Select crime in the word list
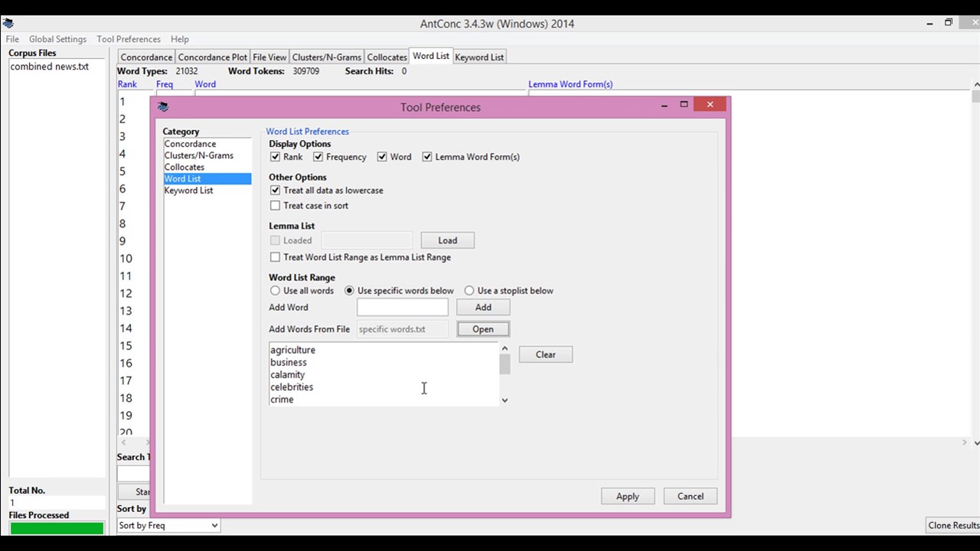980x551 pixels. (x=282, y=399)
